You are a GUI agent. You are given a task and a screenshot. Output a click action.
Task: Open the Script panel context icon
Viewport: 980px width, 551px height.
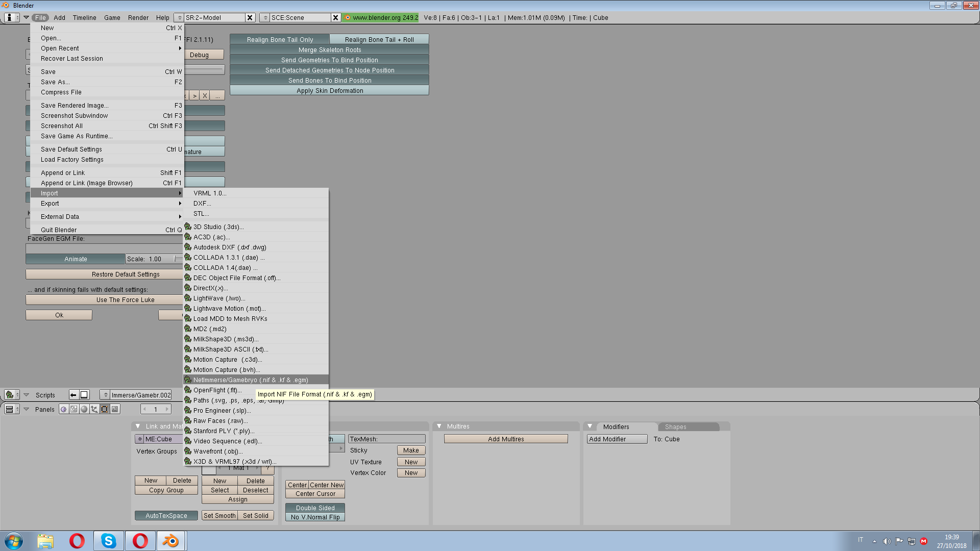click(x=74, y=409)
